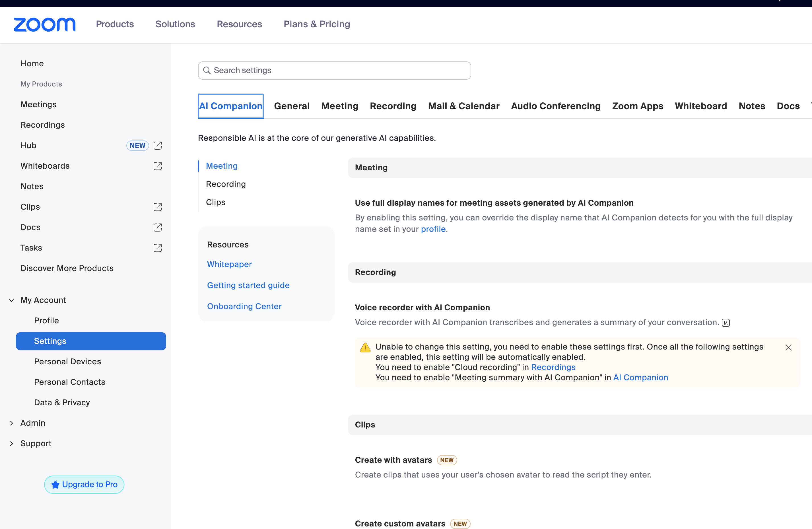
Task: Open Hub external link icon
Action: (157, 146)
